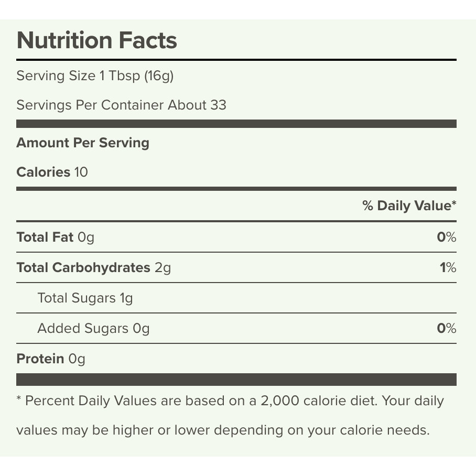Click the 0% value for Added Sugars

(x=447, y=329)
